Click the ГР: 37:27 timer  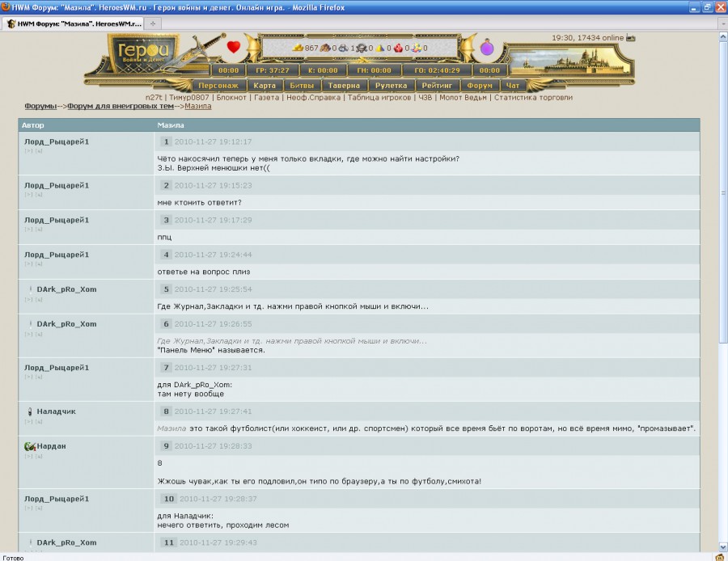[273, 70]
